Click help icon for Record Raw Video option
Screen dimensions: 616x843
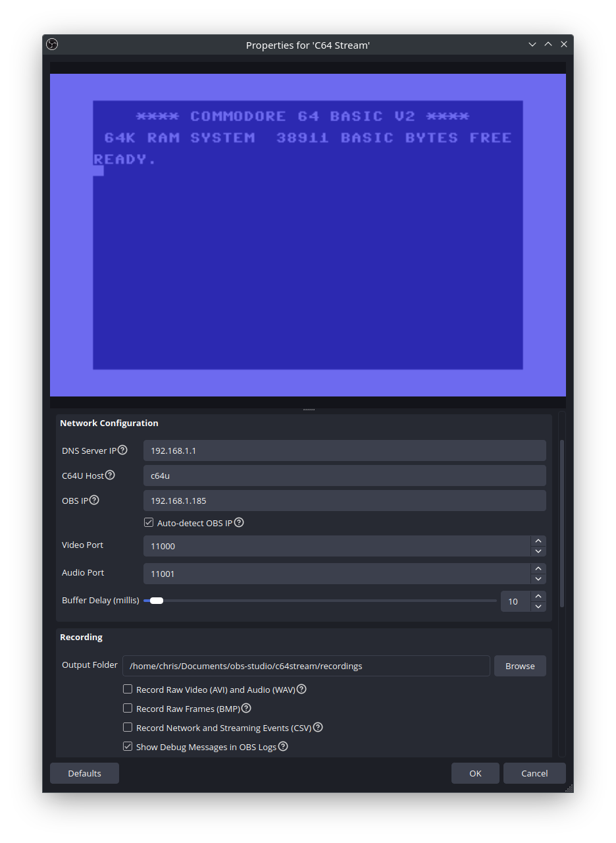[301, 689]
